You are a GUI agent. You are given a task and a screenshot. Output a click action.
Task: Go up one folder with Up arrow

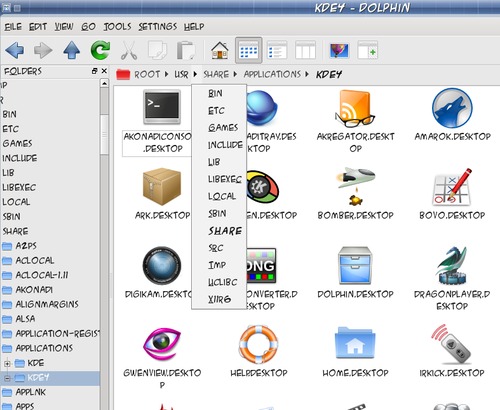(72, 51)
